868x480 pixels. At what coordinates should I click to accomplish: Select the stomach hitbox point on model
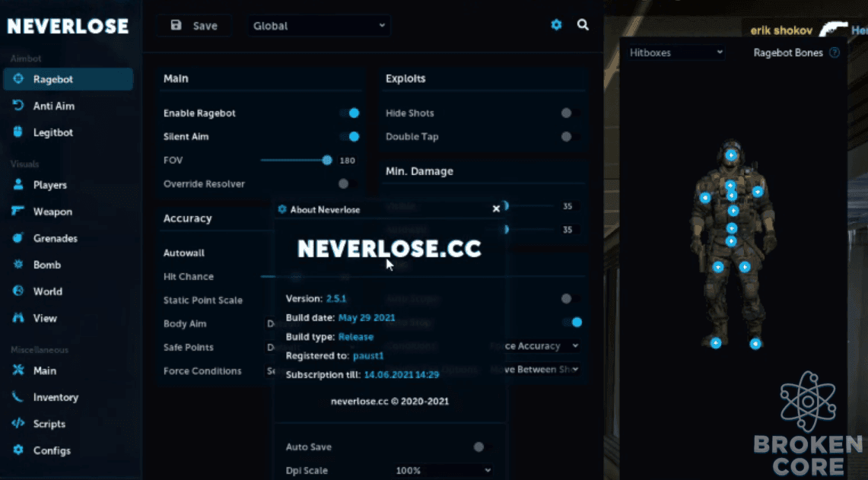(x=731, y=228)
